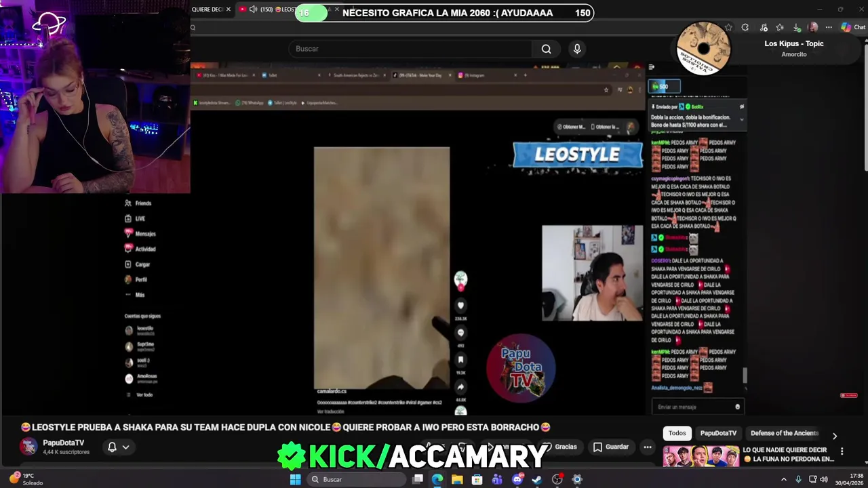Click the PapuDotaTV channel avatar

click(x=28, y=447)
